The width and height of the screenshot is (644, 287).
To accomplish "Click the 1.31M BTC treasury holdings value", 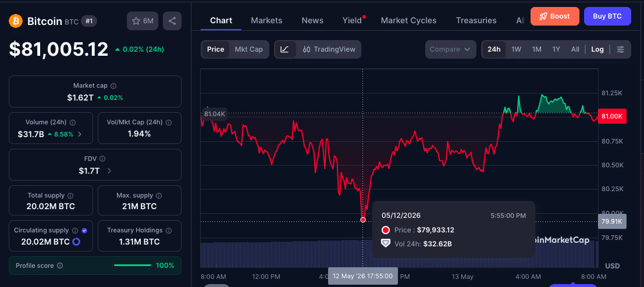I will click(139, 242).
